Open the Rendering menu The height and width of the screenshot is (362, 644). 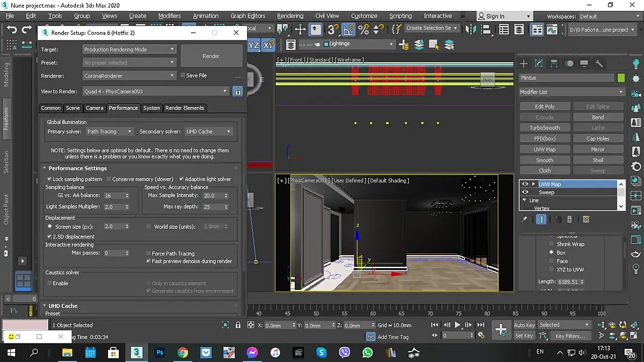(290, 16)
